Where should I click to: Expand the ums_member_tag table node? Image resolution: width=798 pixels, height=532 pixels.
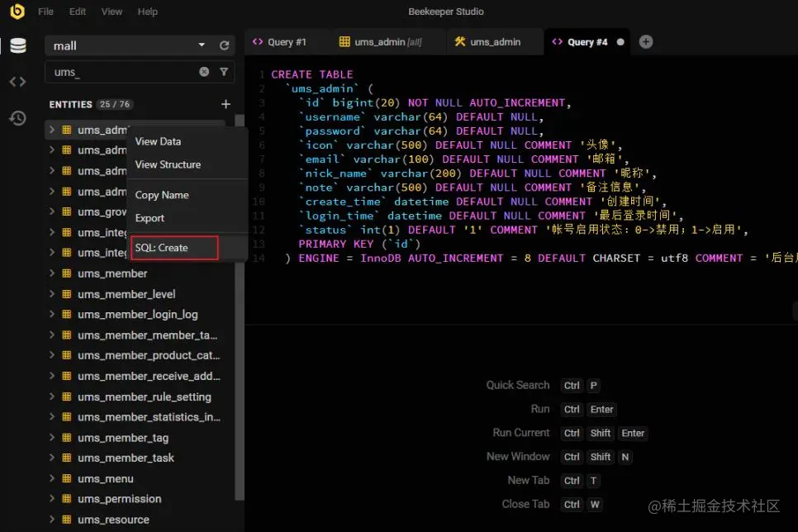pyautogui.click(x=51, y=438)
